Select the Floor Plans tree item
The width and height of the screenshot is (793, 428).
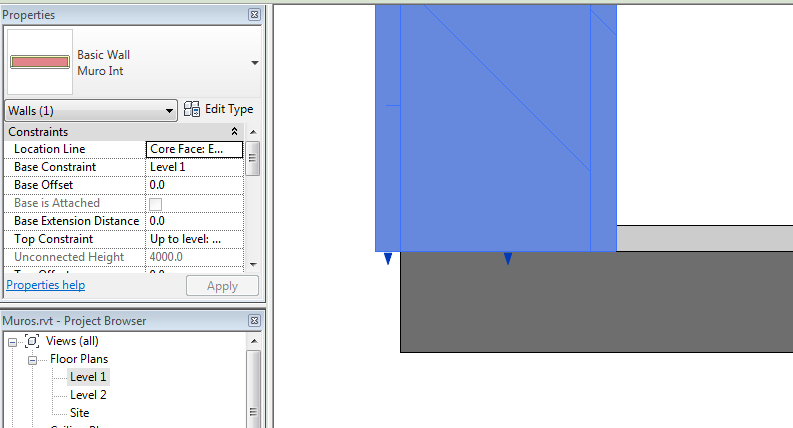(79, 359)
